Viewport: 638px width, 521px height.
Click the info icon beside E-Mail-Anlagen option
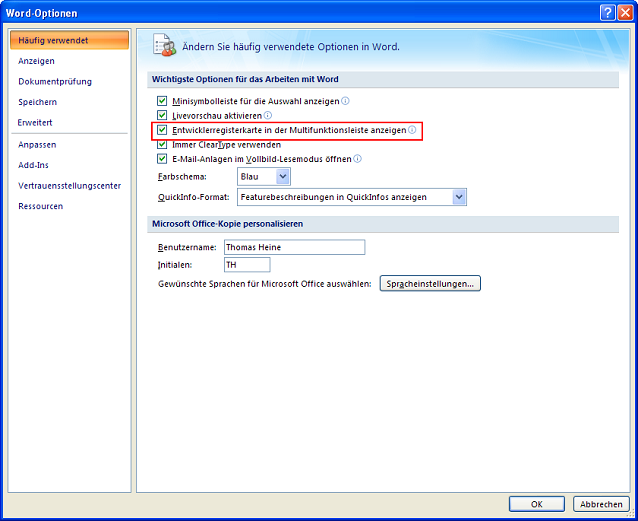click(x=357, y=159)
